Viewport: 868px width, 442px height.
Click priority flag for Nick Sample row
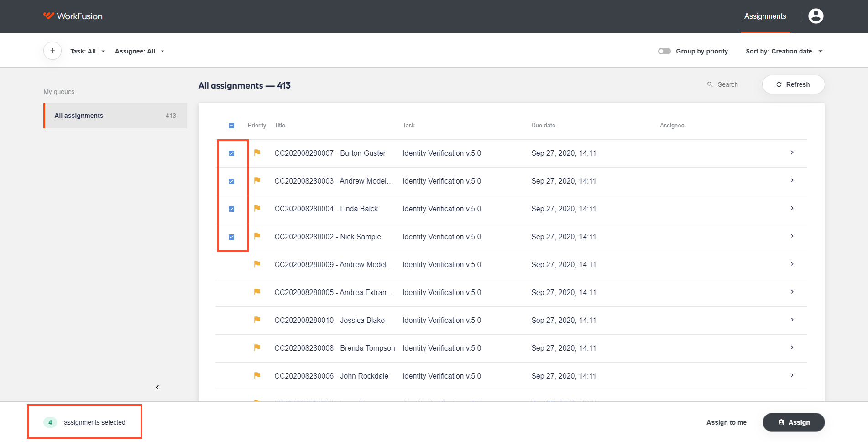(257, 236)
